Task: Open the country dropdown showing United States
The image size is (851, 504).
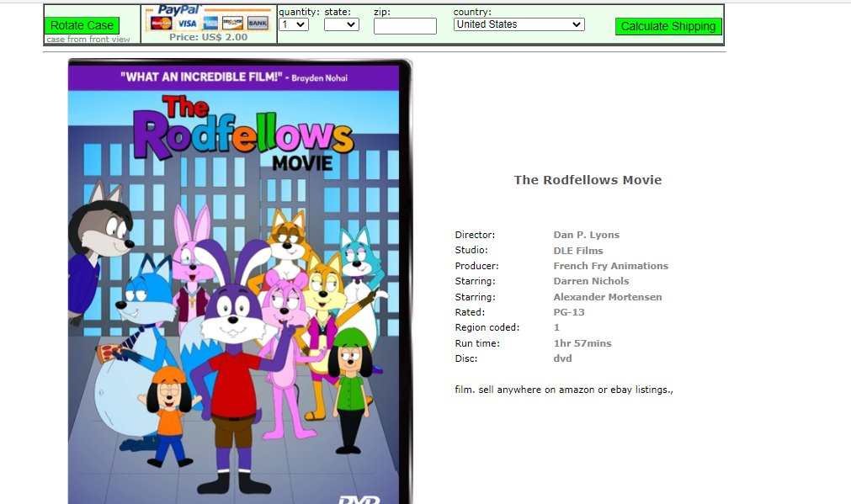Action: pos(519,24)
